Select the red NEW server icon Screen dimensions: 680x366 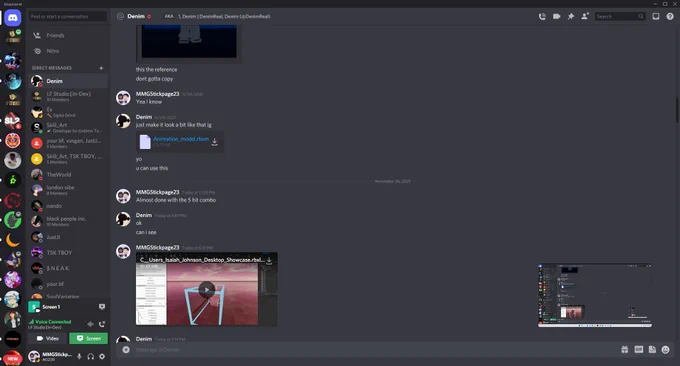(x=13, y=358)
